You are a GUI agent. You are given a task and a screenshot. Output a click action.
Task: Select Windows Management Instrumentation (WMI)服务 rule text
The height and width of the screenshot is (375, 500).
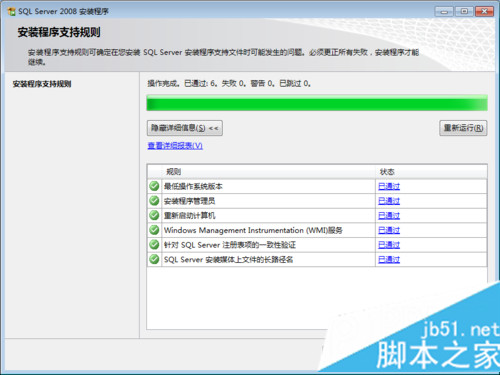click(x=253, y=230)
